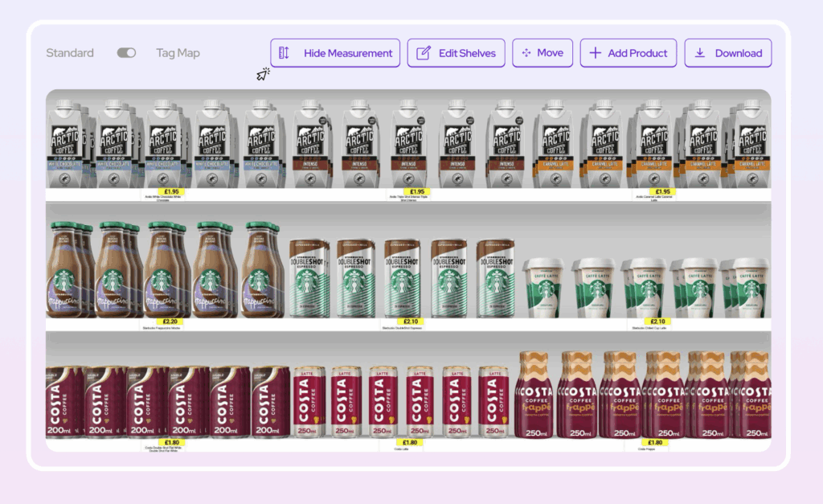Image resolution: width=823 pixels, height=504 pixels.
Task: Click £2.10 tag under Starbucks Caffè Latte cups
Action: tap(657, 322)
